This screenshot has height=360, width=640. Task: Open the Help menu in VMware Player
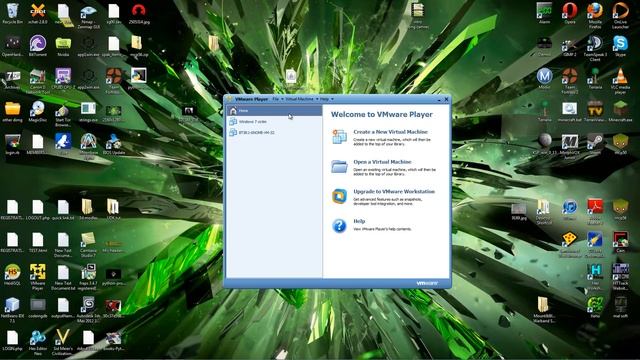(327, 99)
